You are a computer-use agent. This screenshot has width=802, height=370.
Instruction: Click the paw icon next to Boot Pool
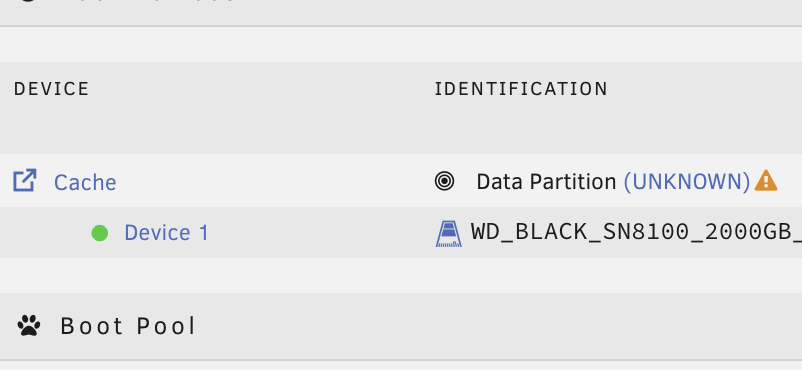29,325
